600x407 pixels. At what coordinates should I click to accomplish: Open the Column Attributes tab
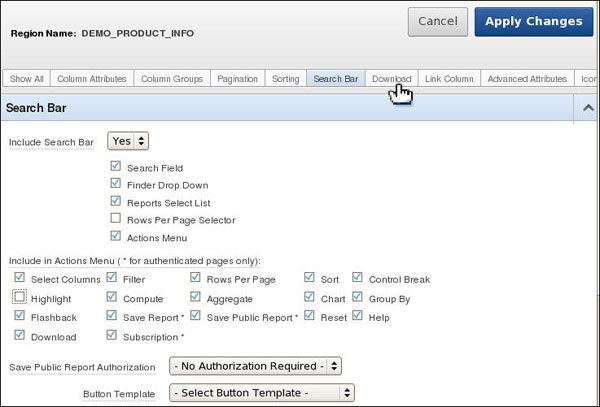click(92, 79)
